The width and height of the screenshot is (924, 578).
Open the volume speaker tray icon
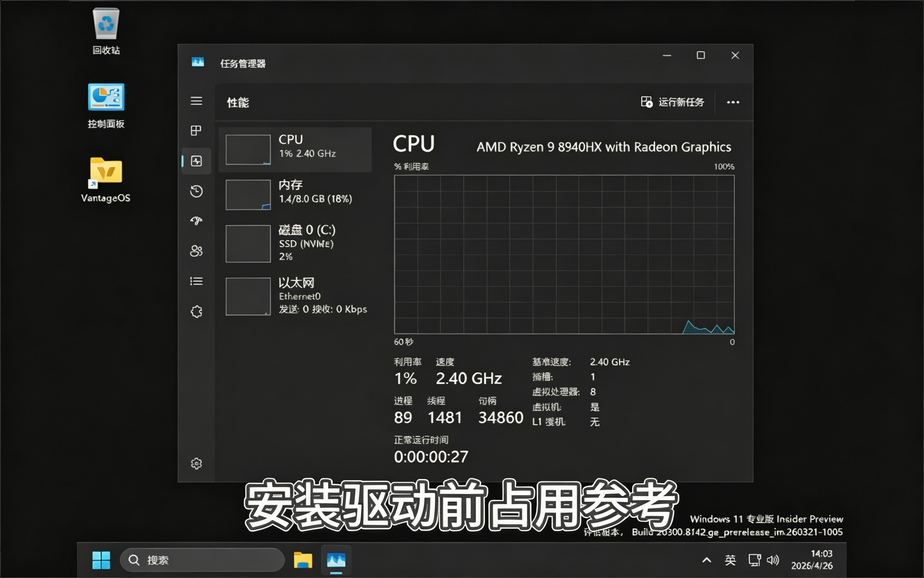tap(773, 560)
